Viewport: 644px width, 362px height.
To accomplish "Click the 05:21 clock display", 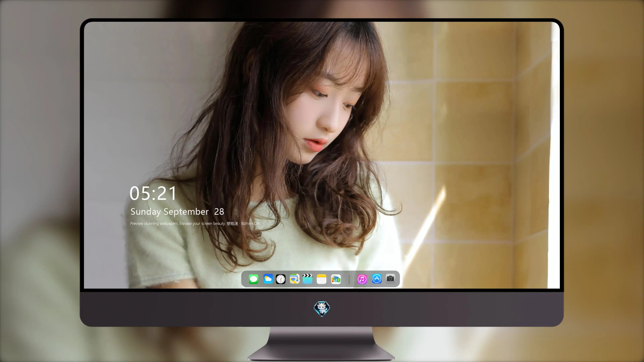I will click(x=153, y=193).
